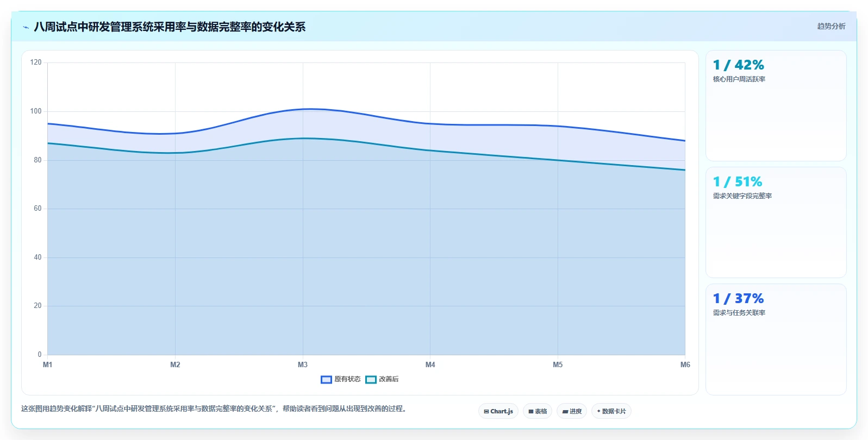The image size is (868, 440).
Task: Click the 20 y-axis label
Action: (38, 306)
